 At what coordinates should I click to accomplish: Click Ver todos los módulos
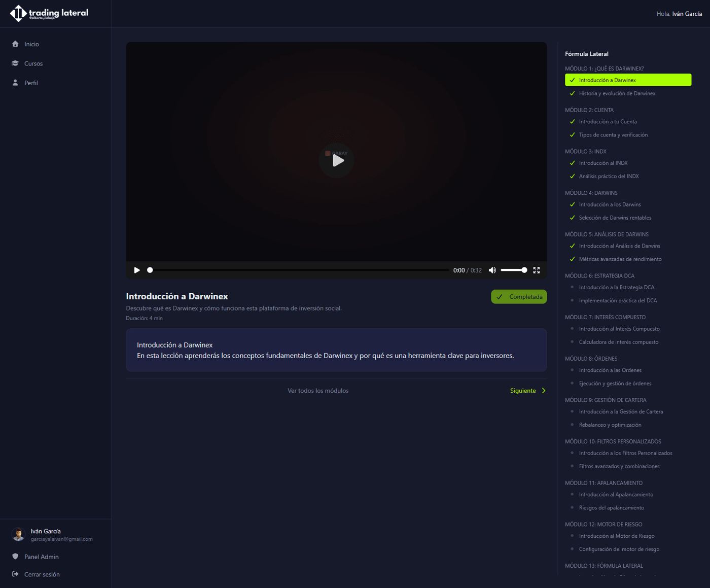(318, 391)
